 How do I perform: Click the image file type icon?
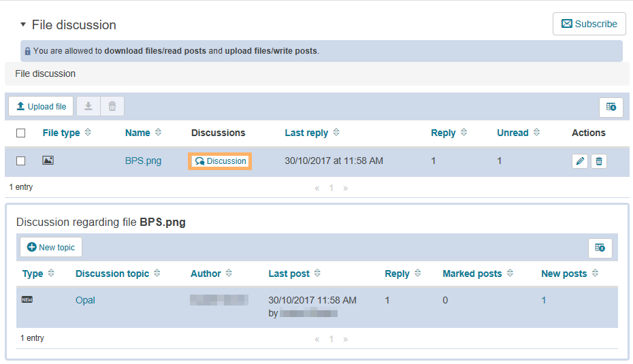pos(48,161)
